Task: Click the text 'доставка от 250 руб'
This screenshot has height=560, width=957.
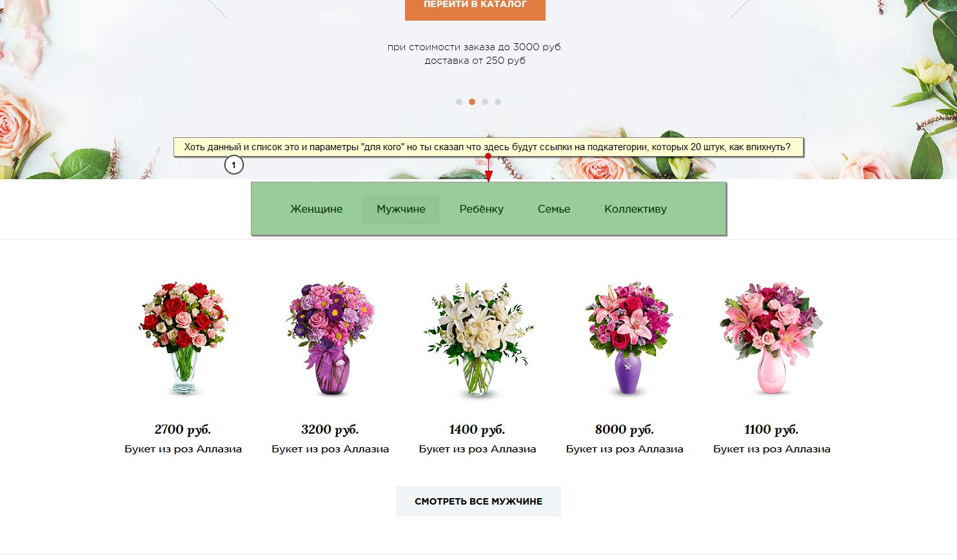Action: pos(475,61)
